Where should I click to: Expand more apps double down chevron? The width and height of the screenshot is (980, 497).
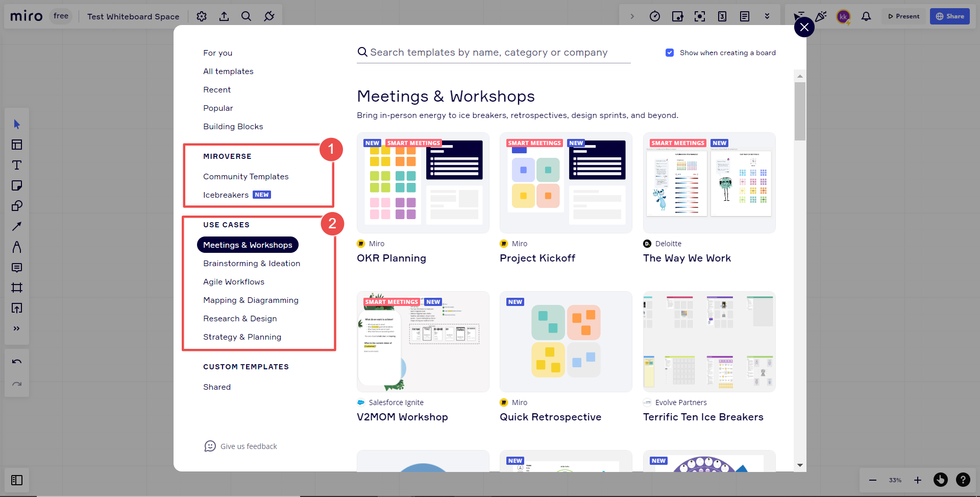tap(767, 16)
